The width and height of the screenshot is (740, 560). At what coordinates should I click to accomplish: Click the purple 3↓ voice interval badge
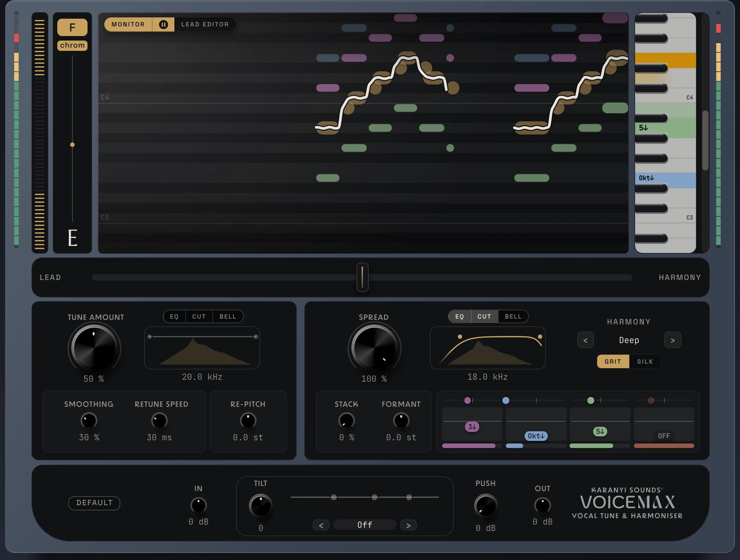click(x=472, y=427)
